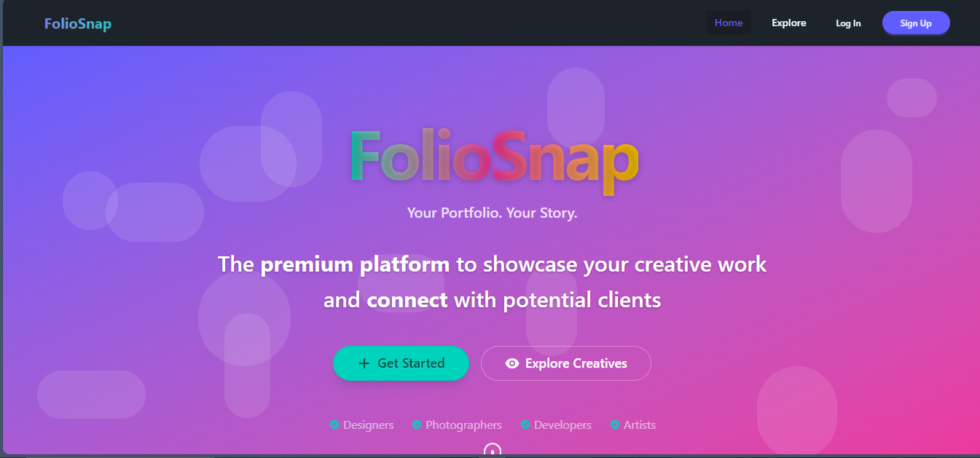980x458 pixels.
Task: Click the Explore Creatives button
Action: (x=565, y=363)
